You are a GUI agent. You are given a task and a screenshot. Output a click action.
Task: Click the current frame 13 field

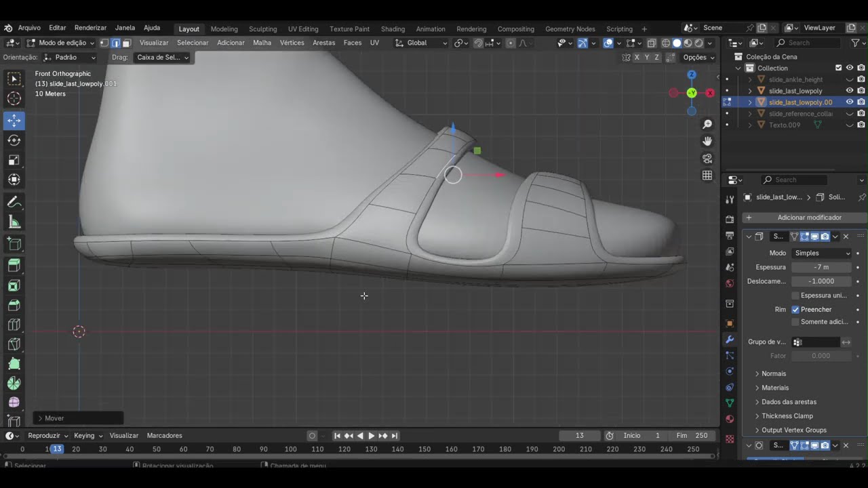click(x=580, y=436)
